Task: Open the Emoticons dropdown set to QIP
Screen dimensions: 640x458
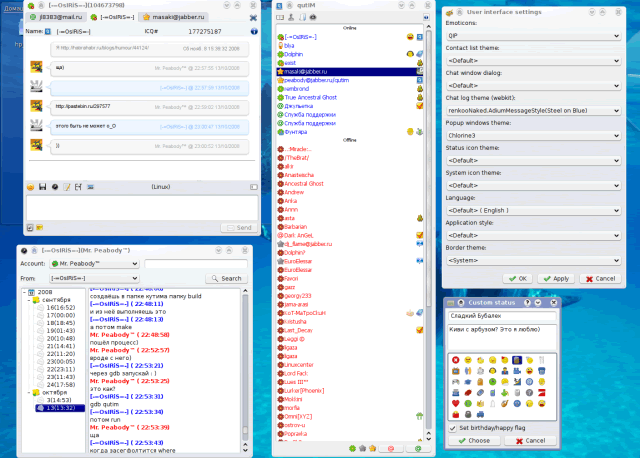Action: tap(533, 36)
